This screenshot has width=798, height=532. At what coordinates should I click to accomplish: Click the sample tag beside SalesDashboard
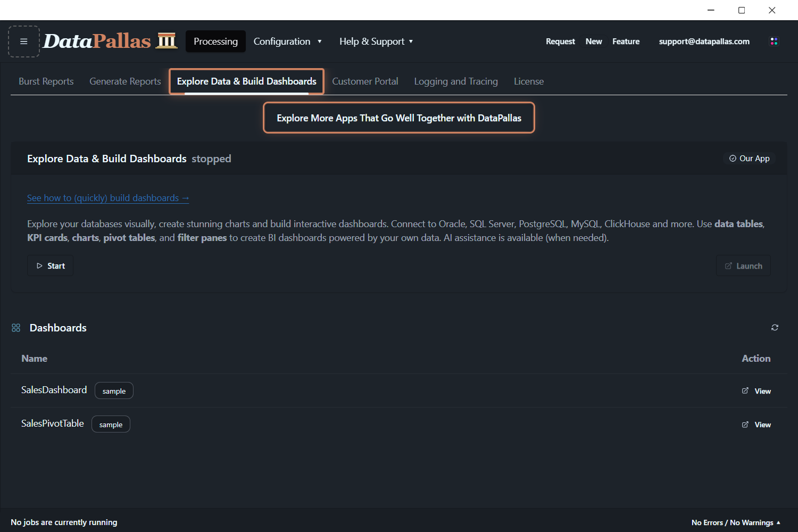coord(114,390)
